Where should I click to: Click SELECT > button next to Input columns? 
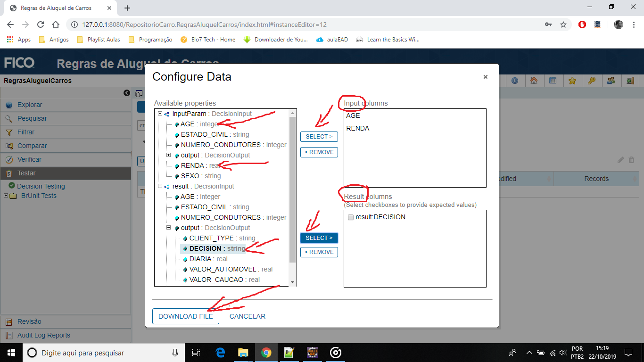coord(319,137)
